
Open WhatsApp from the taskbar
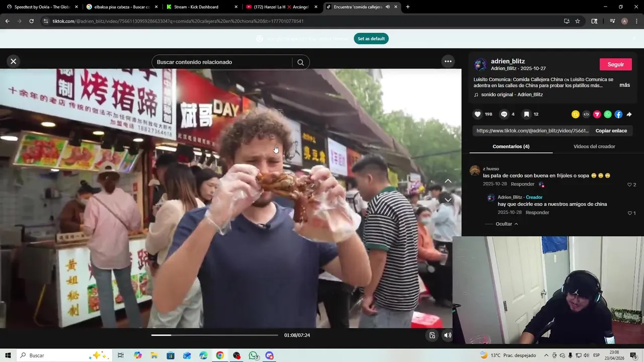pyautogui.click(x=253, y=355)
